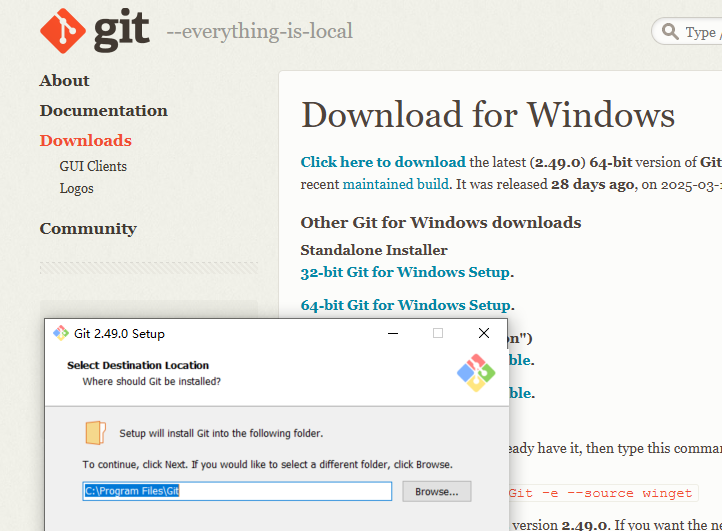Click "Setup will install Git into the following folder."

[221, 433]
